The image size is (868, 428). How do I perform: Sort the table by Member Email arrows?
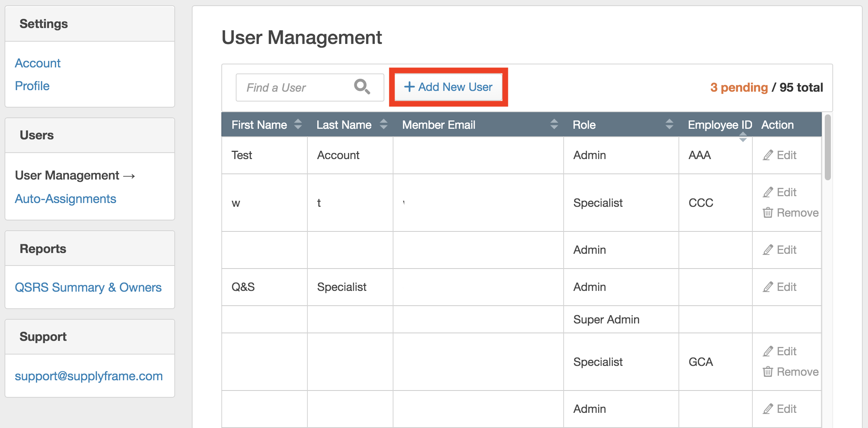(554, 124)
